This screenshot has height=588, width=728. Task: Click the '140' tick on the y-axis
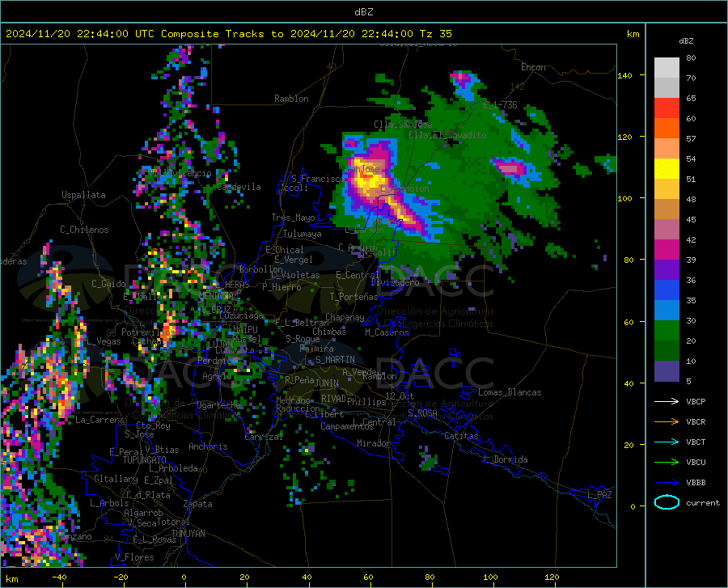(624, 75)
